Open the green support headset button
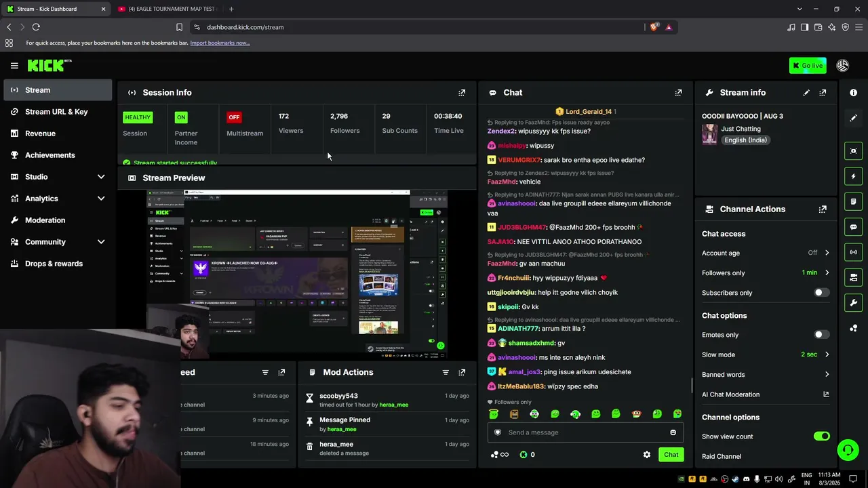Image resolution: width=868 pixels, height=488 pixels. (x=847, y=450)
